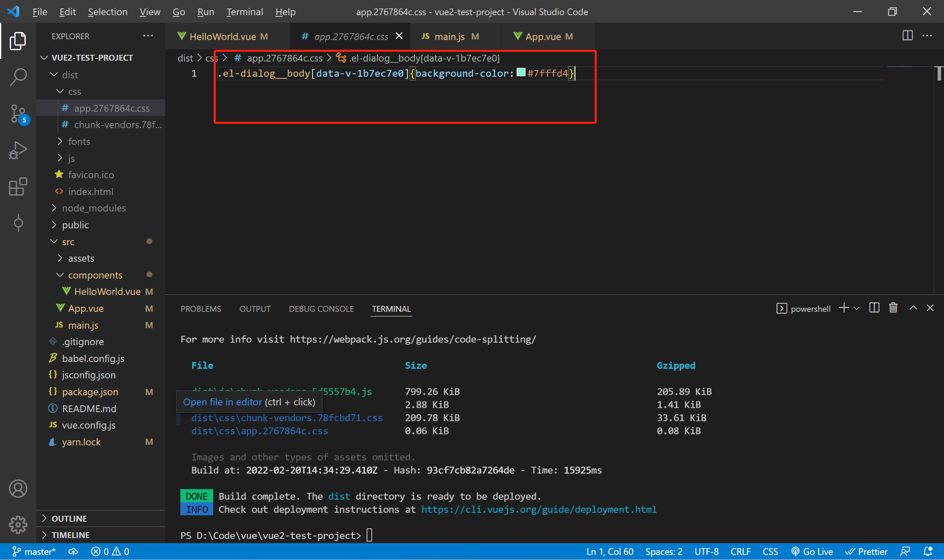Open the File menu

click(40, 12)
